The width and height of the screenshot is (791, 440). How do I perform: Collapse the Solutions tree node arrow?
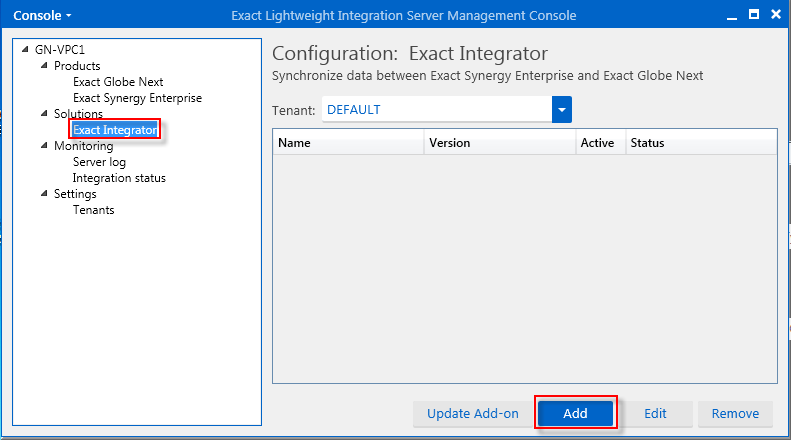pyautogui.click(x=44, y=114)
